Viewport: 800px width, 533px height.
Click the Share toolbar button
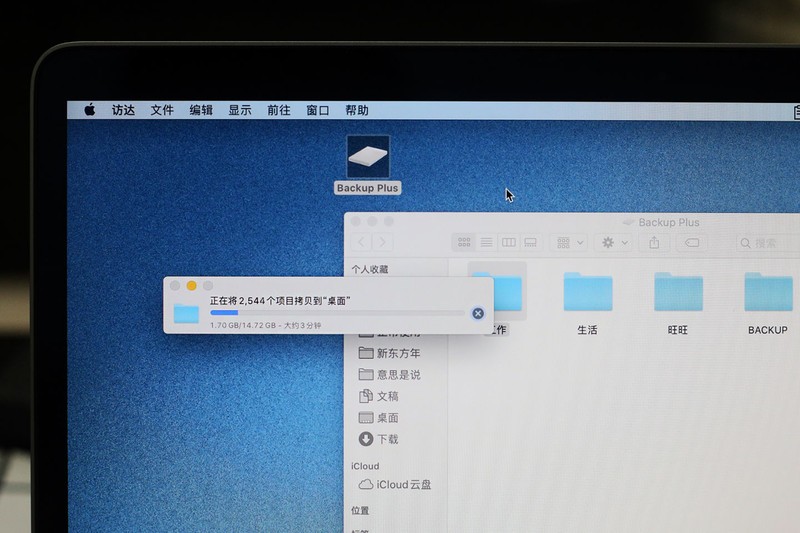654,243
